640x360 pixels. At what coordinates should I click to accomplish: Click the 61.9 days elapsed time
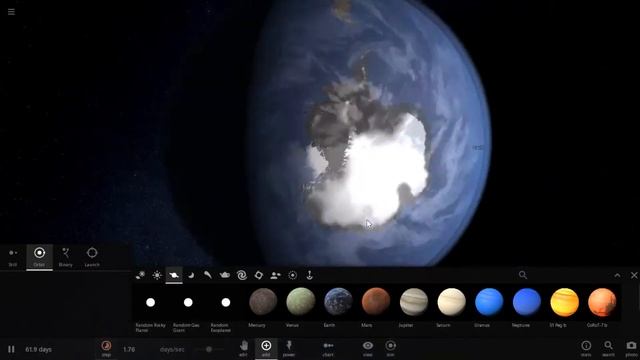38,349
